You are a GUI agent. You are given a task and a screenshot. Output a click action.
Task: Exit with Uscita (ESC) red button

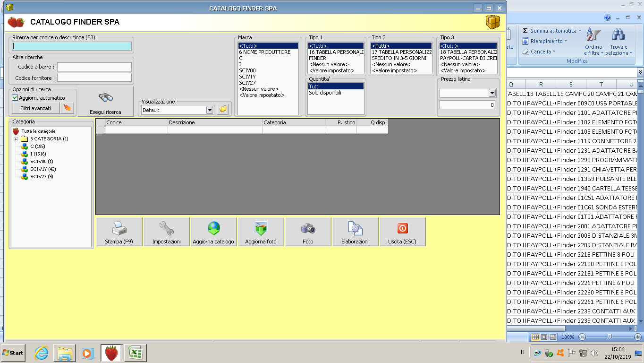[x=402, y=232]
